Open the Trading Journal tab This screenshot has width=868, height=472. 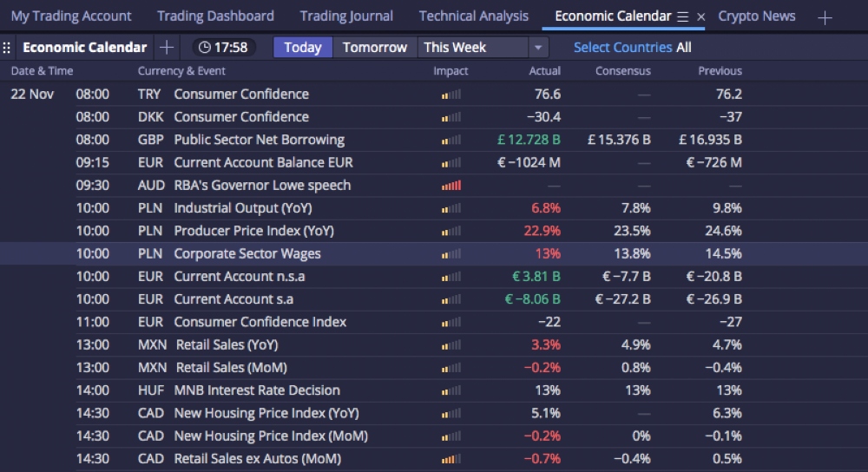(346, 16)
